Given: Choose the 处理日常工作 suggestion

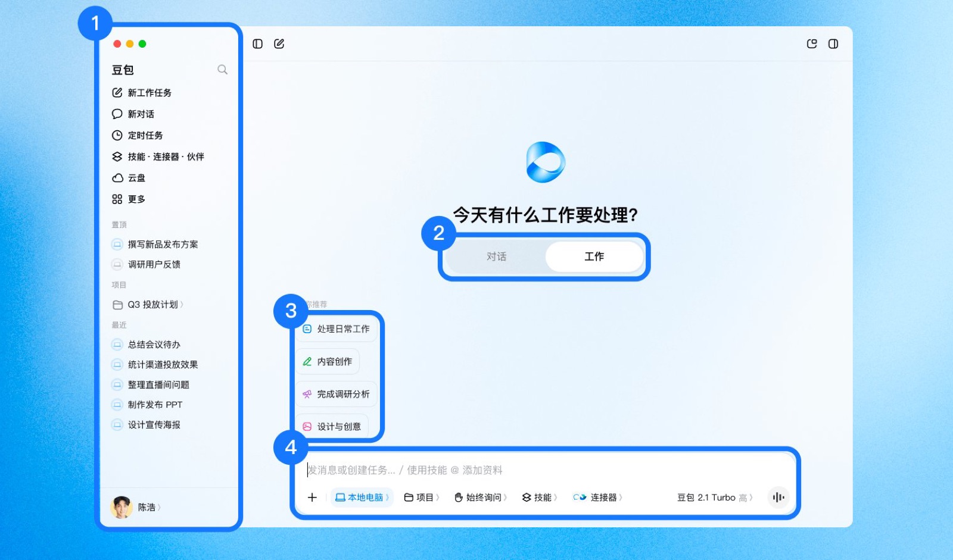Looking at the screenshot, I should click(337, 329).
